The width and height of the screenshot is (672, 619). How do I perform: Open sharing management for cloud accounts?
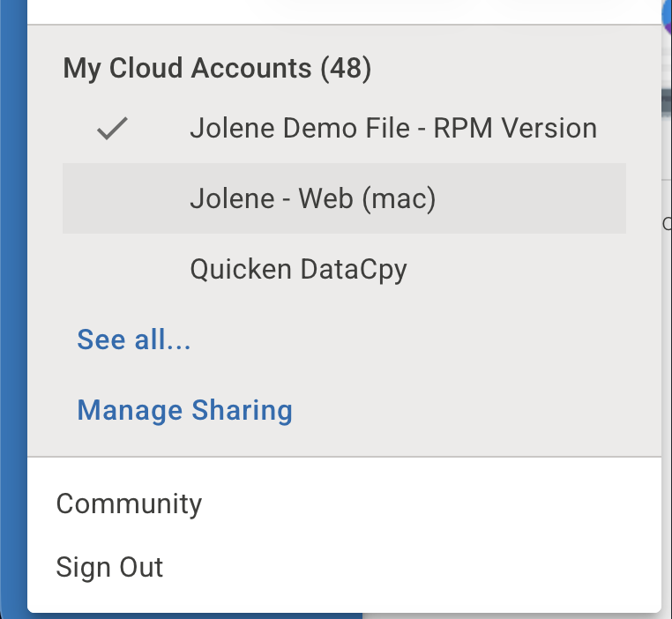(184, 410)
